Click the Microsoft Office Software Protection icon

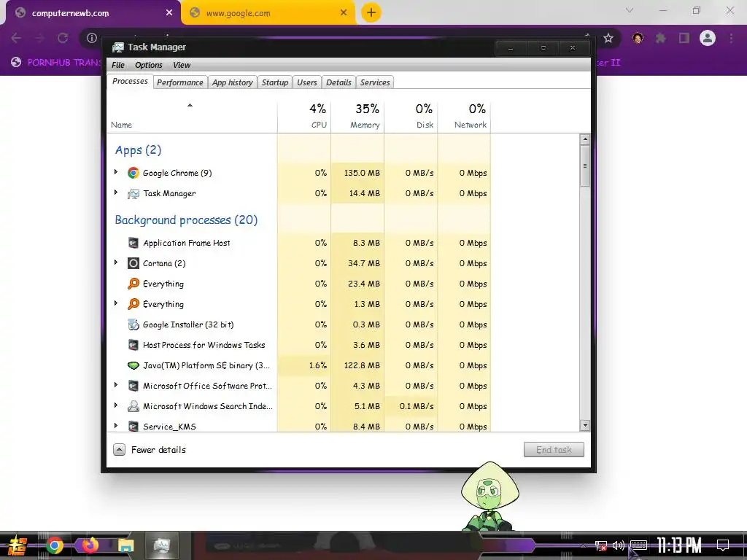pyautogui.click(x=133, y=386)
